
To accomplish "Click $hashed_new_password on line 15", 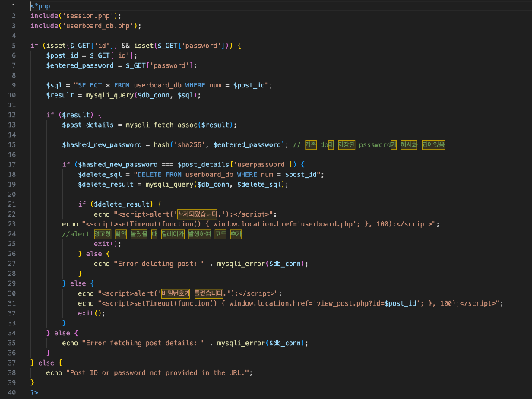I will tap(102, 145).
